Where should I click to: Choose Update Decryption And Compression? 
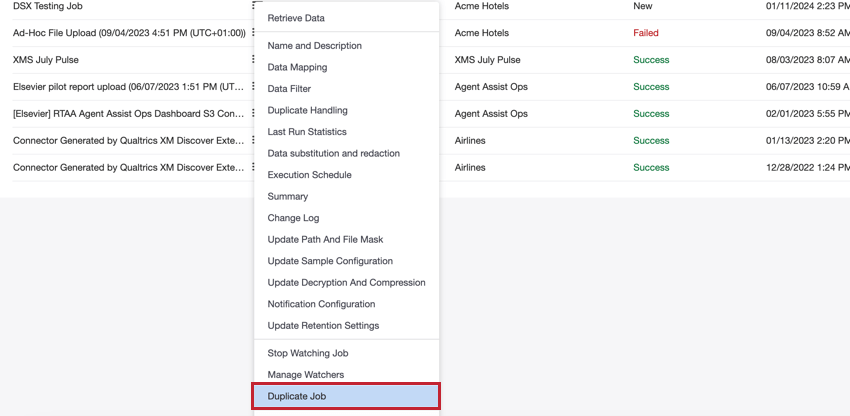click(346, 283)
